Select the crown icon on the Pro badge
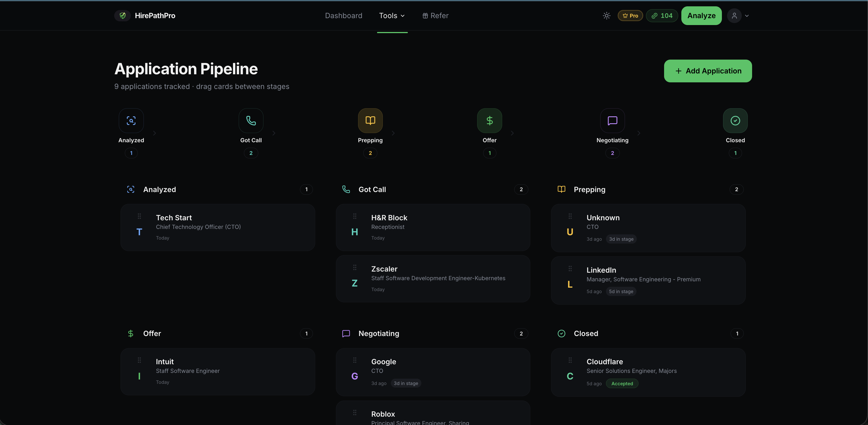Viewport: 868px width, 425px height. tap(624, 16)
